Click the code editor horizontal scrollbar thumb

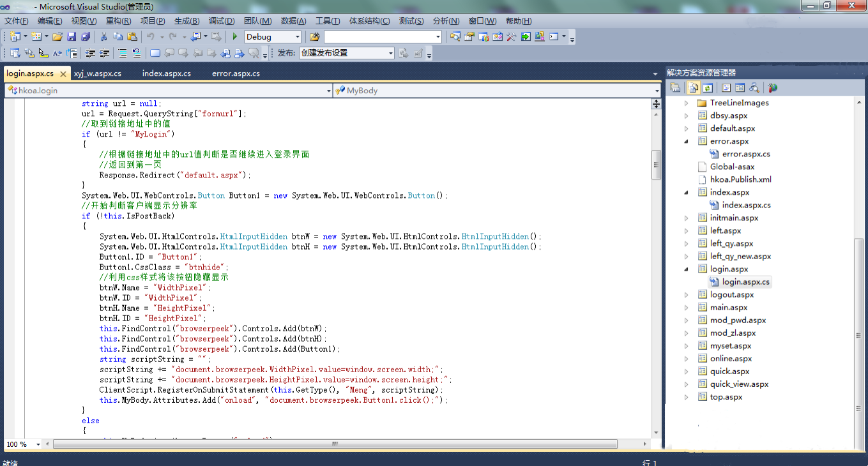pos(335,444)
